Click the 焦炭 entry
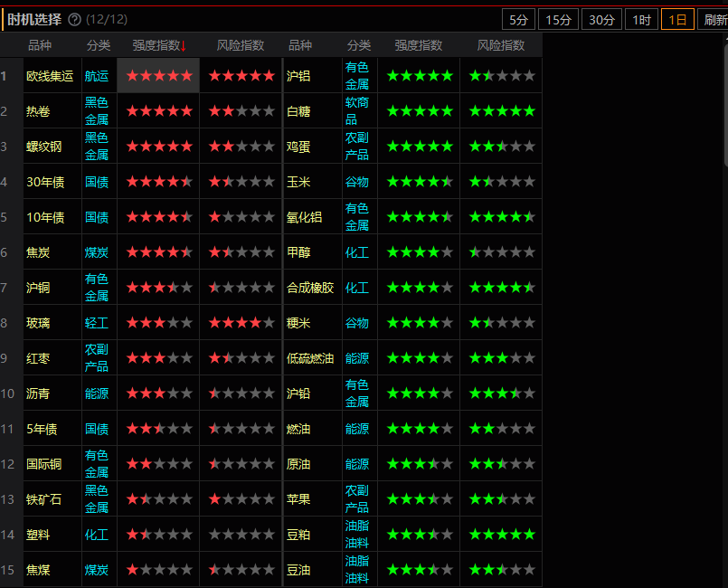728x588 pixels. tap(38, 252)
